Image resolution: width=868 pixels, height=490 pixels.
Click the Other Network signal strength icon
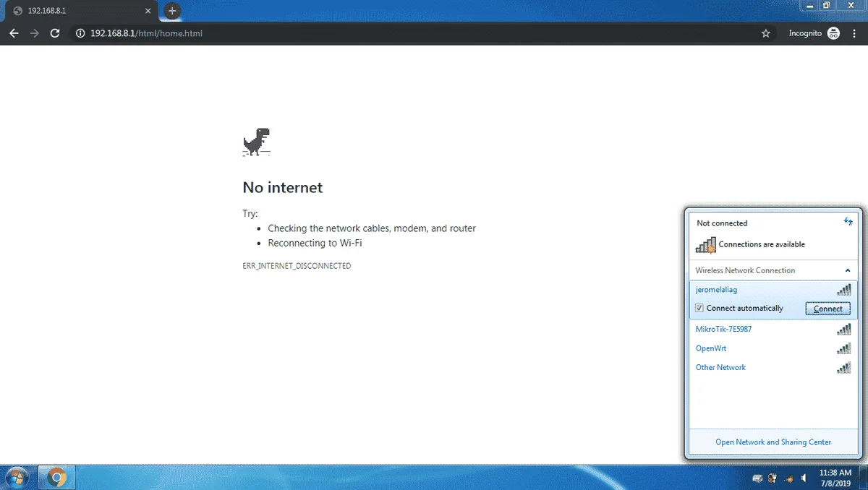point(843,367)
